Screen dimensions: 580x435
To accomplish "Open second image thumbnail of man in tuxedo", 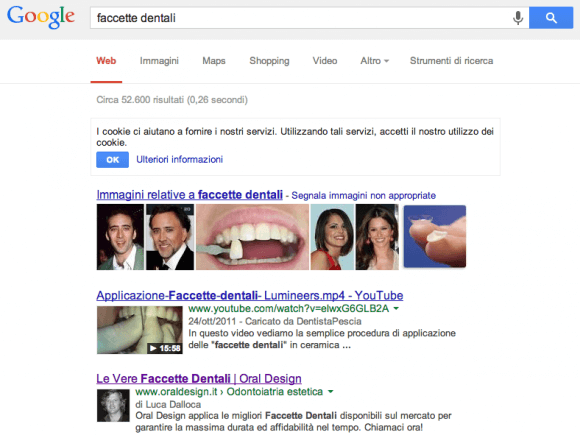I will point(170,237).
